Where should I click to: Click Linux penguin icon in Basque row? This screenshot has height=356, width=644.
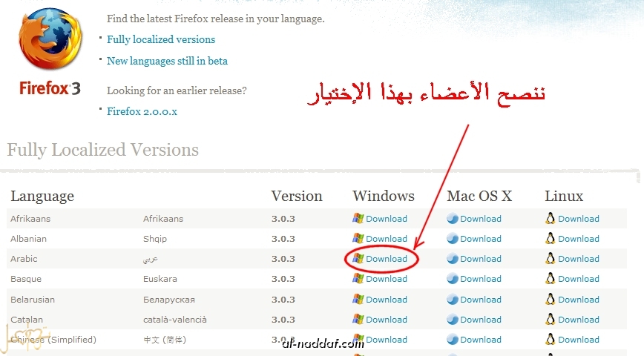550,278
